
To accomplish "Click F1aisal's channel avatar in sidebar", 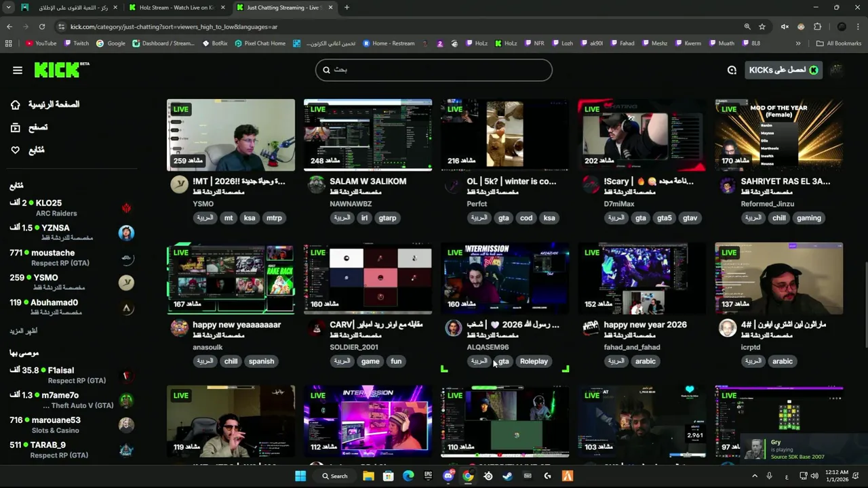I will 126,375.
